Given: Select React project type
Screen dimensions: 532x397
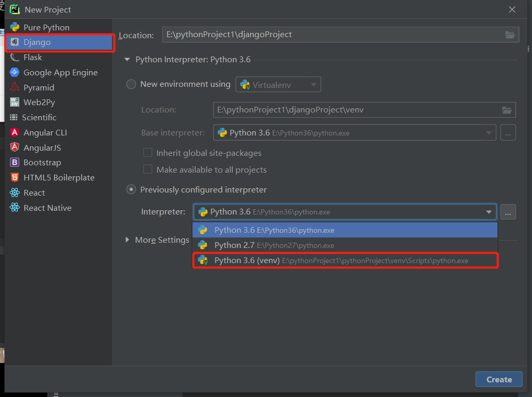Looking at the screenshot, I should coord(59,192).
